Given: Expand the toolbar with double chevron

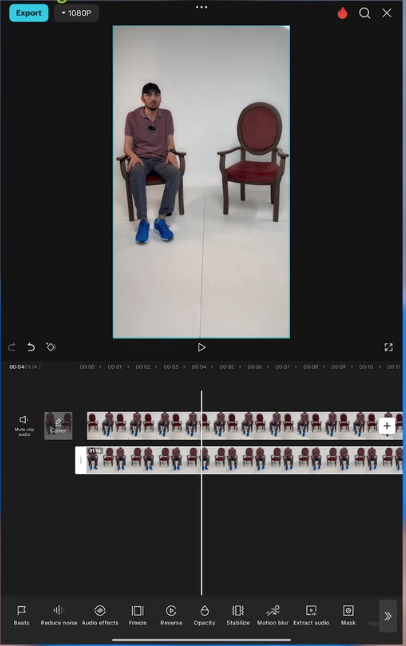Looking at the screenshot, I should pos(388,616).
